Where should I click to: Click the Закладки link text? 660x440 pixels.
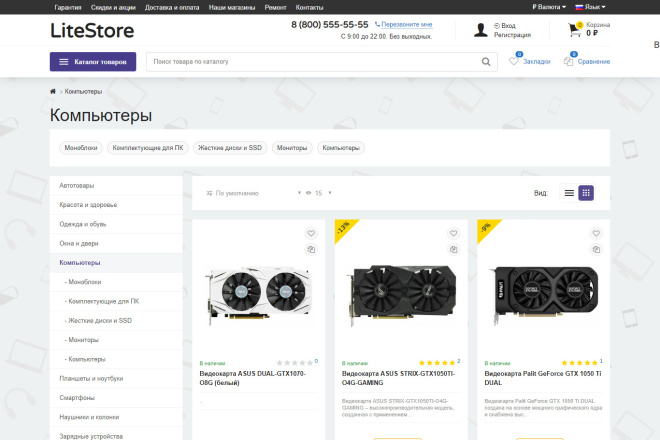click(x=537, y=61)
